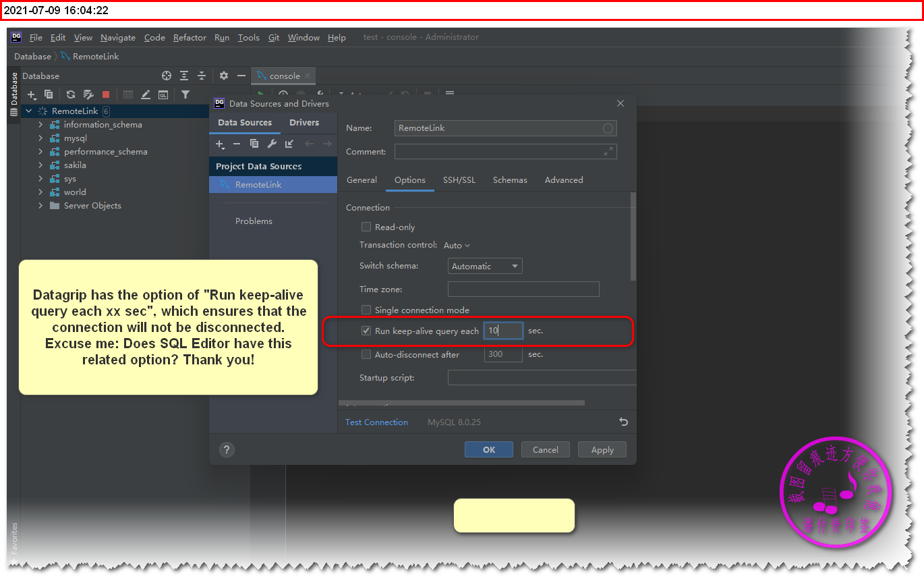Open the Problems entry in dialog sidebar
This screenshot has width=924, height=581.
point(254,221)
